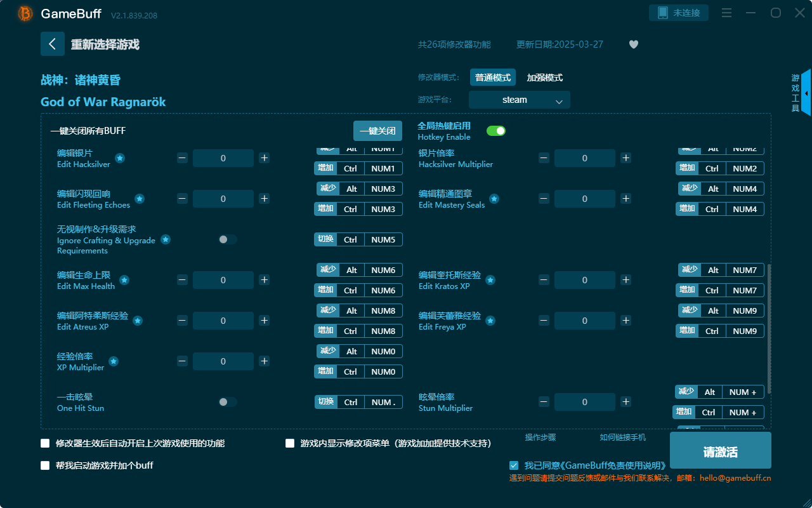
Task: Select 普通模式 mode
Action: coord(493,77)
